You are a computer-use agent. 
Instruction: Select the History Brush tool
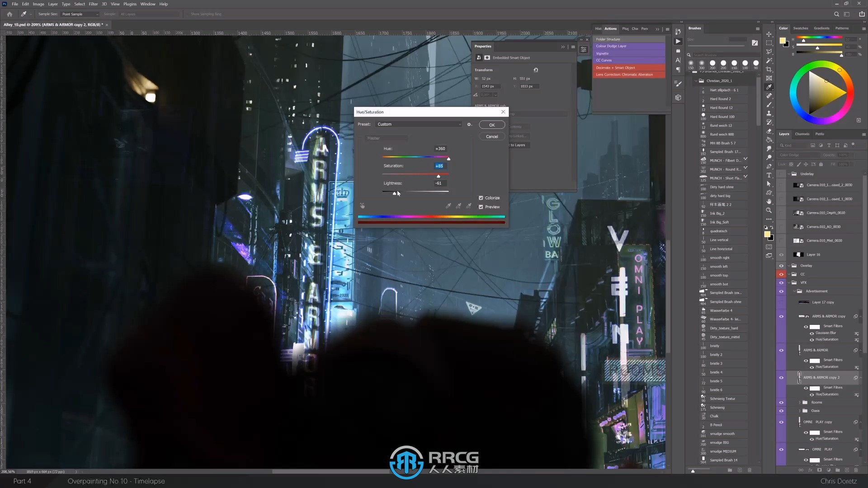[769, 122]
